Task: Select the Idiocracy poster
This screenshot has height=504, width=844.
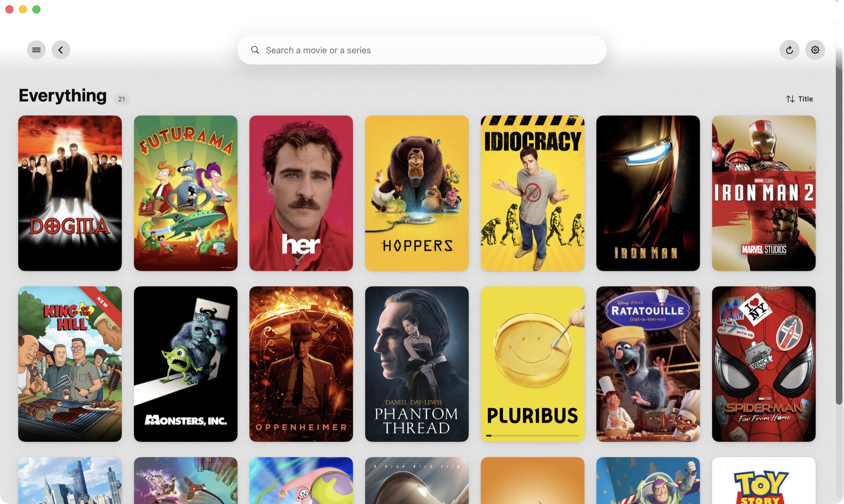Action: (x=532, y=193)
